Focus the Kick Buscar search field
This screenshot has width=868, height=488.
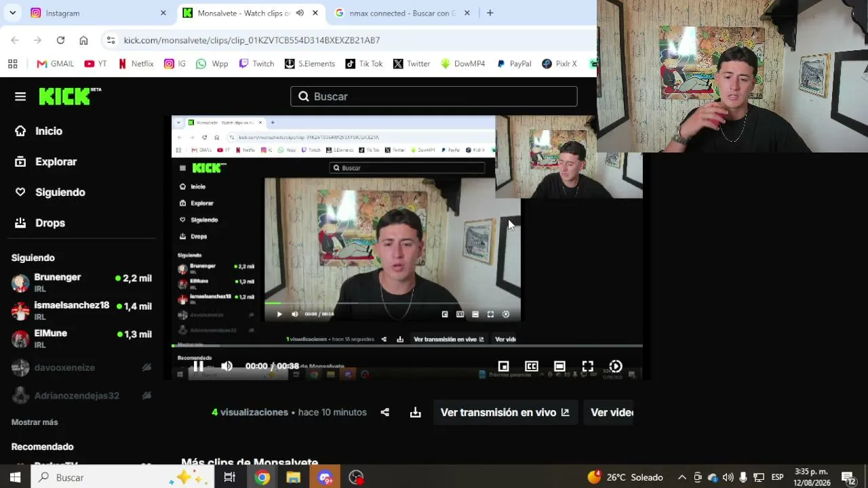(x=434, y=96)
